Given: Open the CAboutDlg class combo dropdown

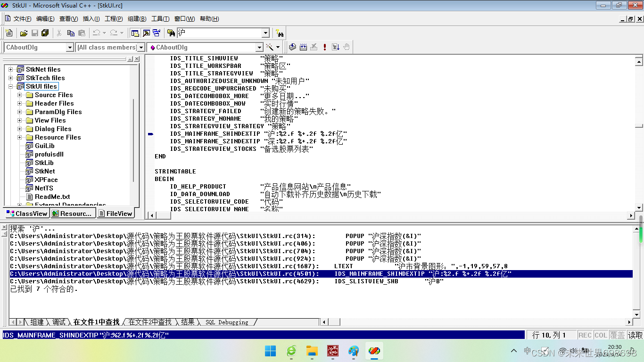Looking at the screenshot, I should click(x=70, y=47).
